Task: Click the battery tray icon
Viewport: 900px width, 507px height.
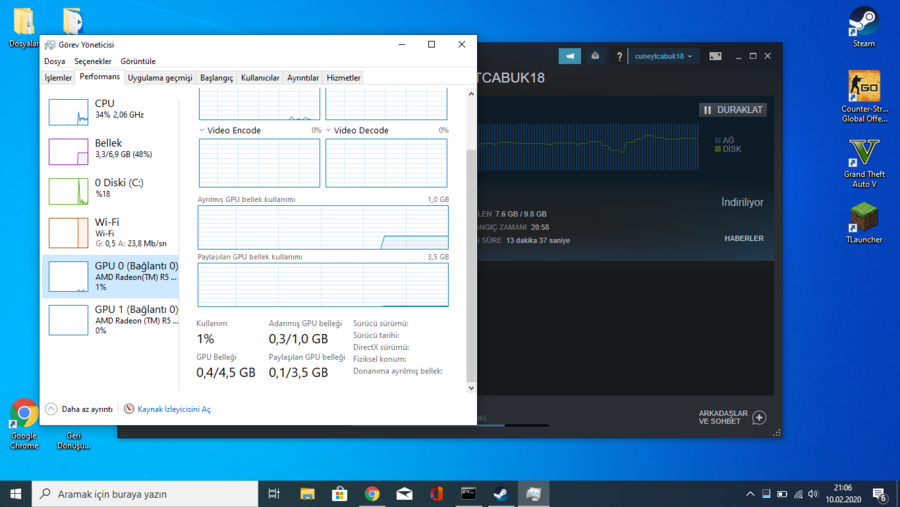Action: [782, 494]
